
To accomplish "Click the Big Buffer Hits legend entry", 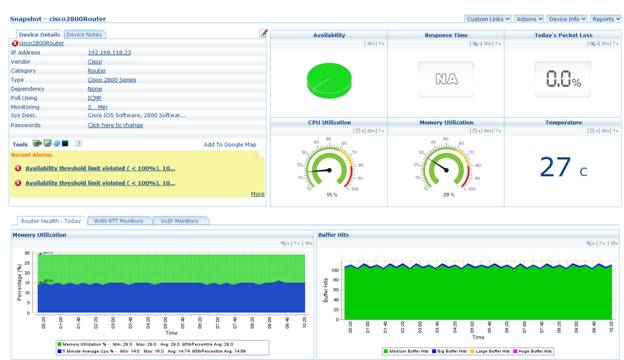I will click(x=449, y=352).
